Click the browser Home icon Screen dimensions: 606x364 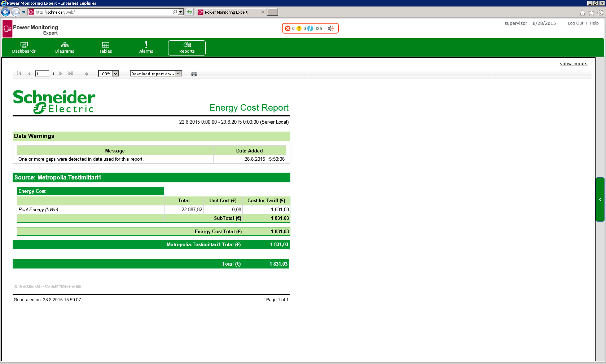pos(583,13)
